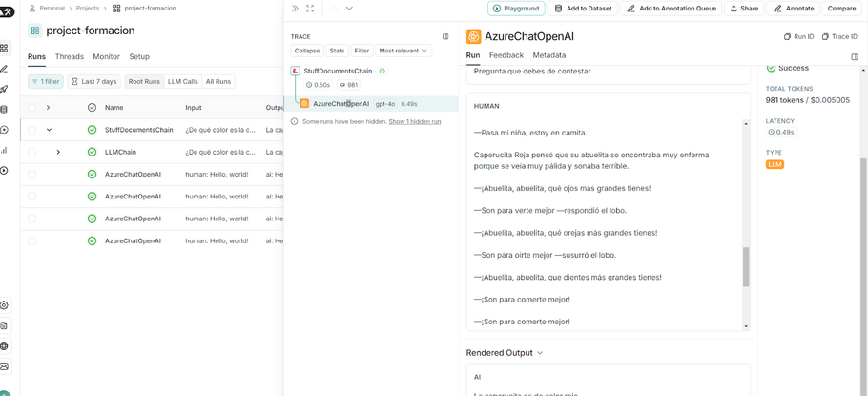Open the rocket icon in left sidebar
The width and height of the screenshot is (868, 396).
(x=5, y=89)
